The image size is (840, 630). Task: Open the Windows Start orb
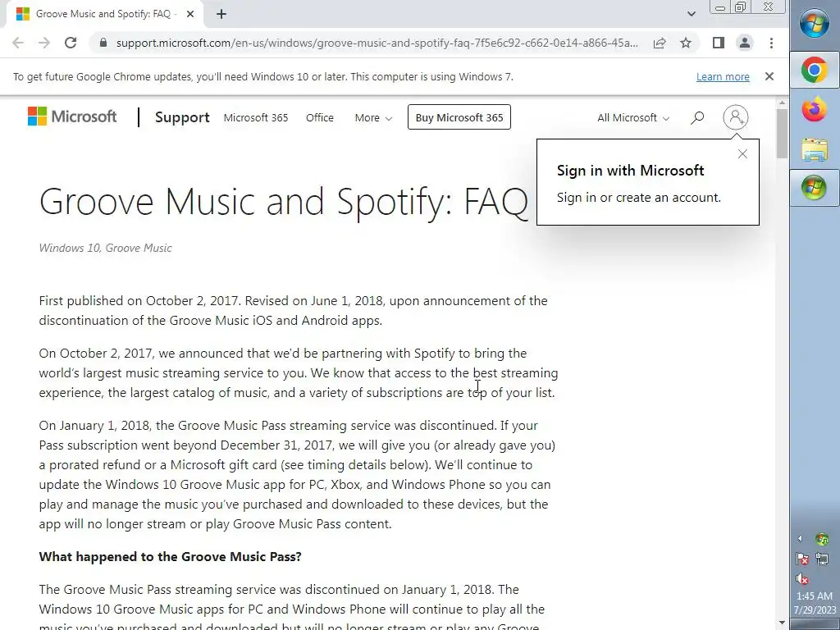pos(815,24)
